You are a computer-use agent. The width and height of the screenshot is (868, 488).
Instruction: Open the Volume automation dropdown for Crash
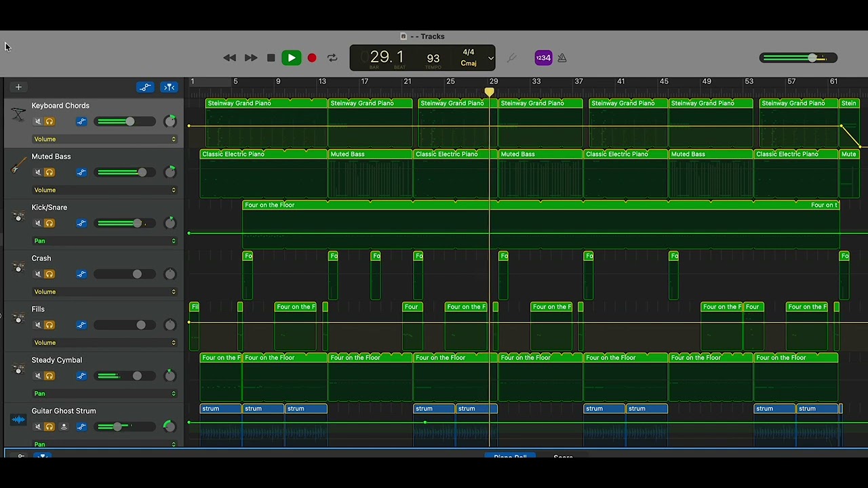[105, 291]
